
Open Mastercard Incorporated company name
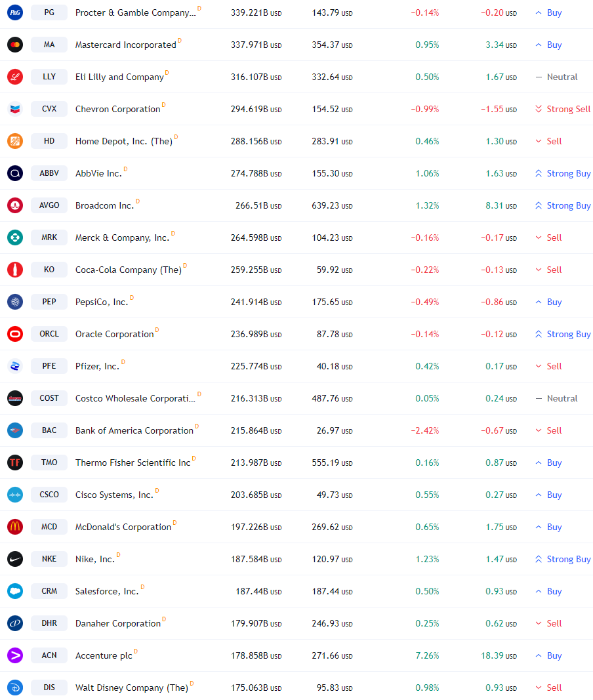[125, 45]
